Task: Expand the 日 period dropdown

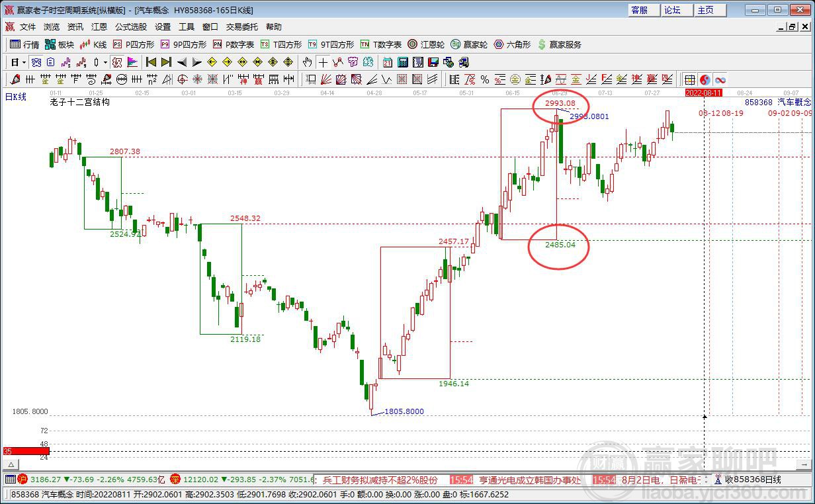Action: (24, 62)
